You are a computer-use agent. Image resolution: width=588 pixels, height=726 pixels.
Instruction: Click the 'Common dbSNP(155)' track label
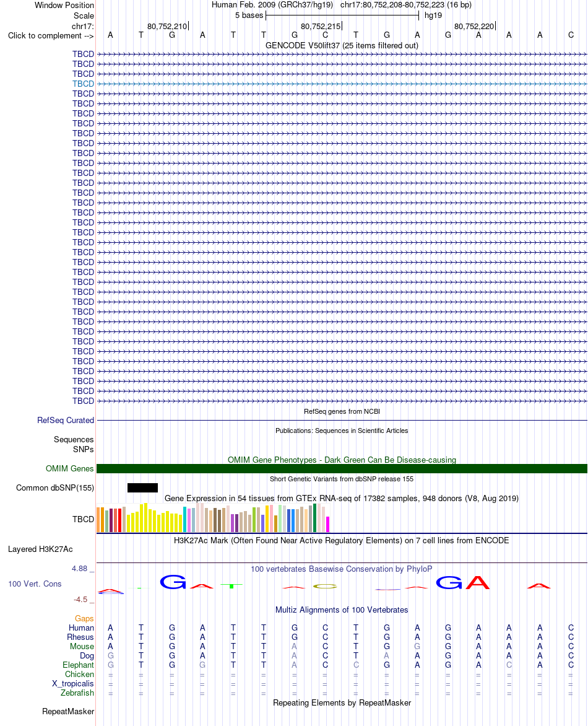tap(55, 488)
